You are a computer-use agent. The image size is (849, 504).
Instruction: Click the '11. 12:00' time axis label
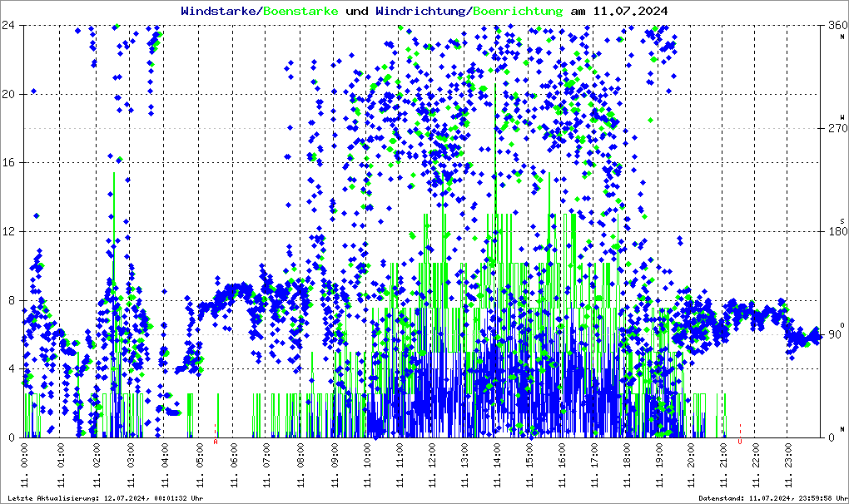tap(432, 465)
